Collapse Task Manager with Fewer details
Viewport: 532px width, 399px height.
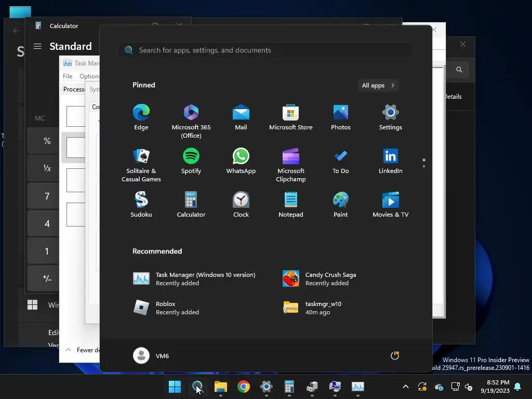click(83, 350)
